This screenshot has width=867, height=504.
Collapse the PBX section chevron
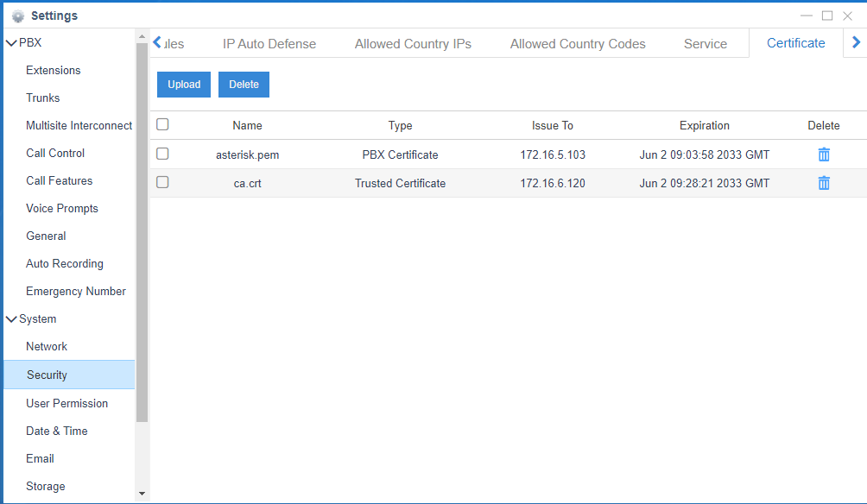tap(11, 42)
